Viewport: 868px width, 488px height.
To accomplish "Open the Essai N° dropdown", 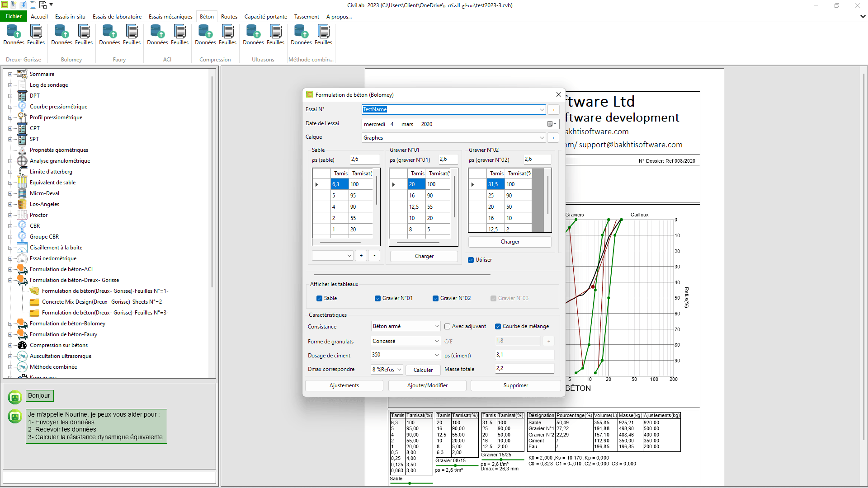I will [x=542, y=109].
